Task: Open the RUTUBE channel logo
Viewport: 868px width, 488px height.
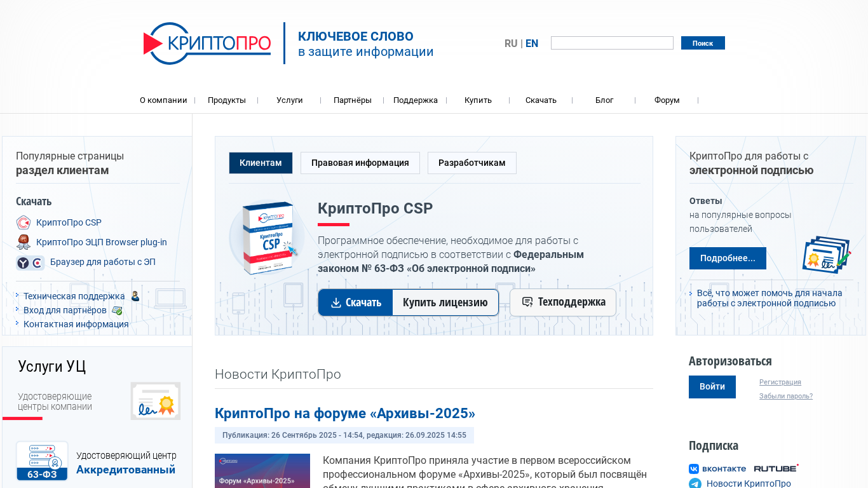Action: pos(776,468)
